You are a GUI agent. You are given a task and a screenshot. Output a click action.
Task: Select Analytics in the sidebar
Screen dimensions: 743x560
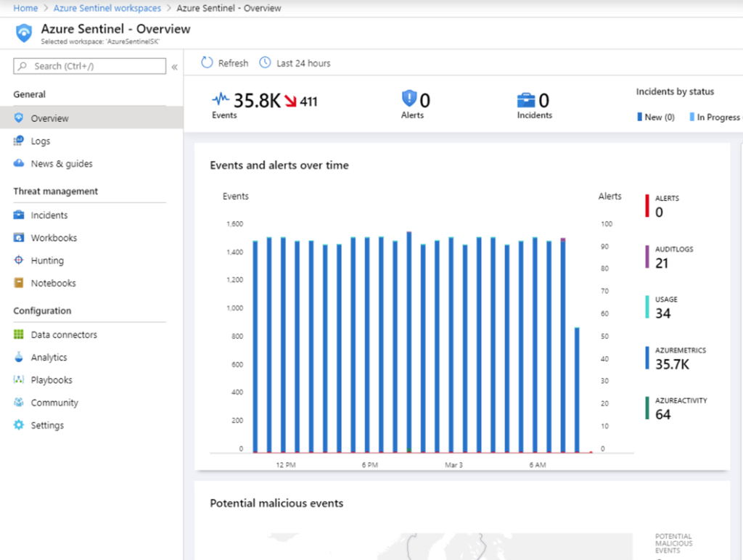point(91,357)
